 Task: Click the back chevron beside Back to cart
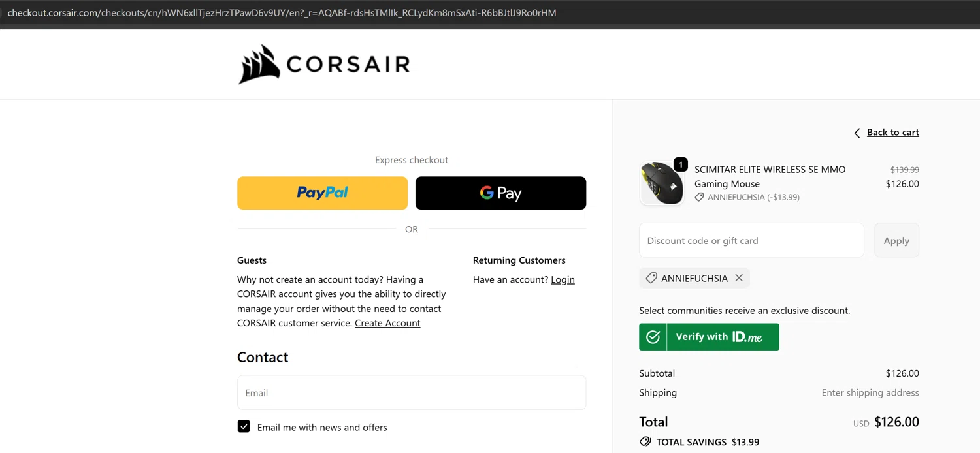tap(857, 133)
